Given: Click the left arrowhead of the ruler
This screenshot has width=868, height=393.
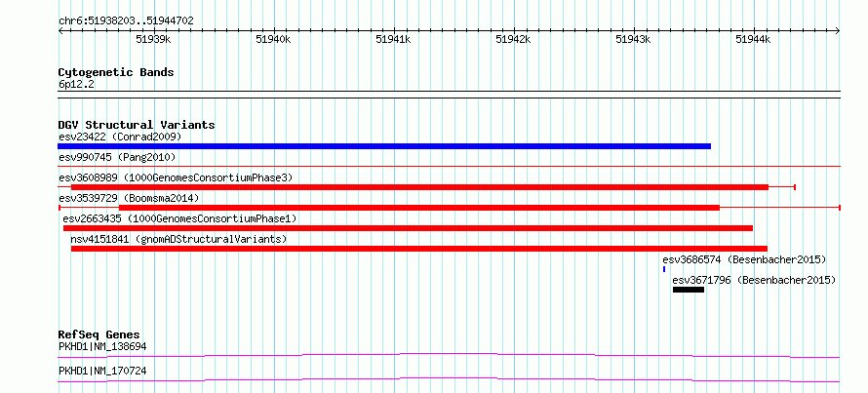Looking at the screenshot, I should 60,31.
